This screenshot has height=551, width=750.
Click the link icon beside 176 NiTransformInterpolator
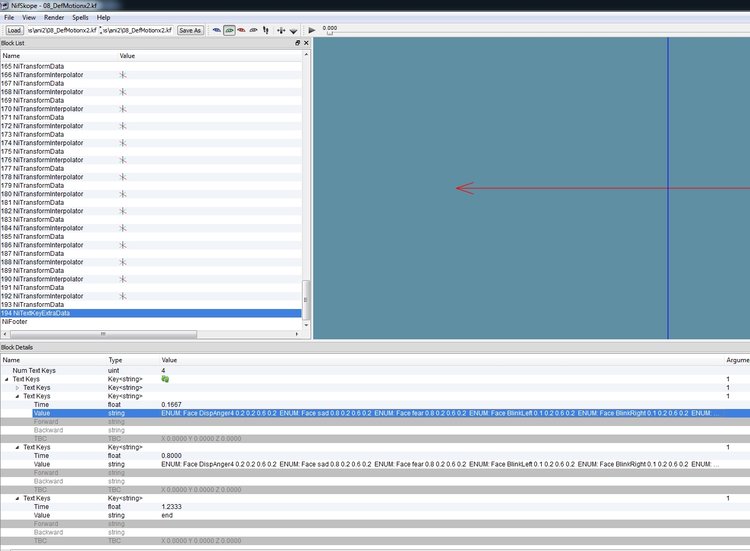point(123,160)
